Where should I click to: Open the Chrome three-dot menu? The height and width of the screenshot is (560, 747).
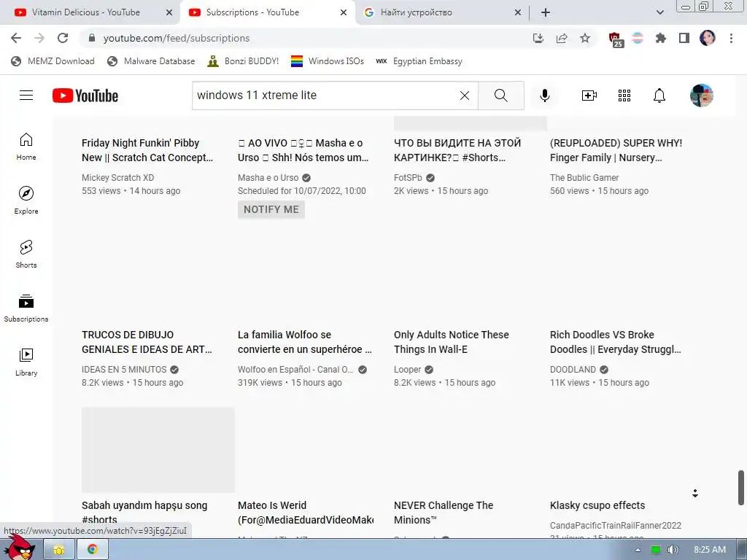point(731,38)
